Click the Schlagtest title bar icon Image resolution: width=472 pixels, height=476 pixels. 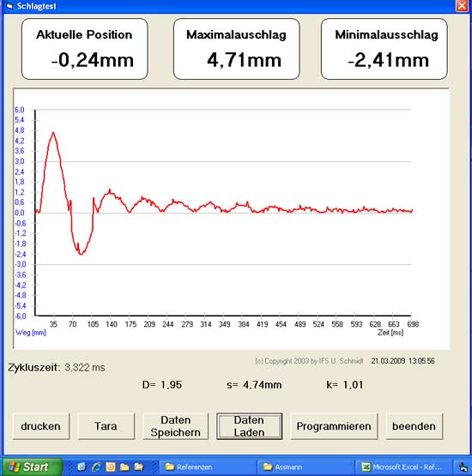(x=9, y=6)
